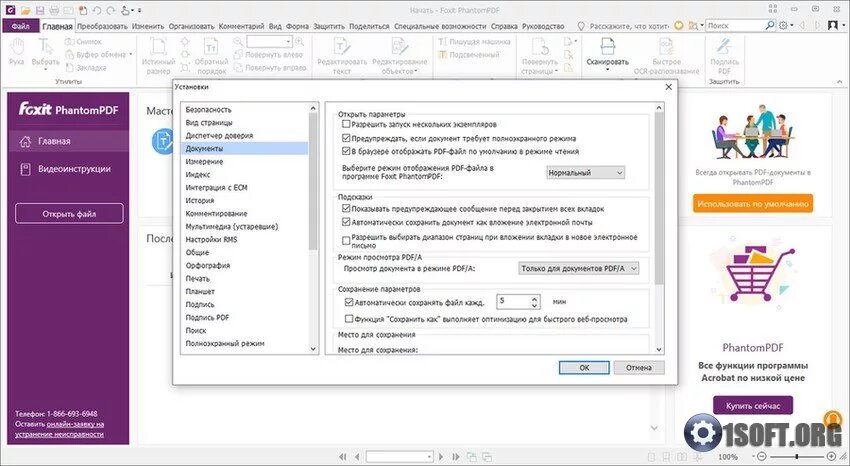Click Пишущая машинка typewriter tool
The image size is (850, 466).
click(474, 42)
